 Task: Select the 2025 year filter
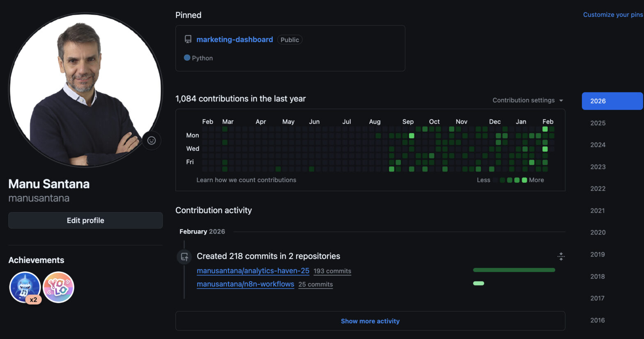point(598,123)
